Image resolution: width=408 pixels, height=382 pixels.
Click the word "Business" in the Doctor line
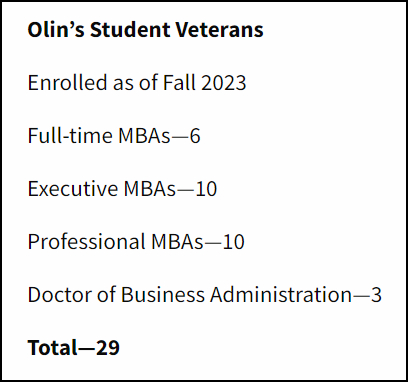tap(163, 295)
